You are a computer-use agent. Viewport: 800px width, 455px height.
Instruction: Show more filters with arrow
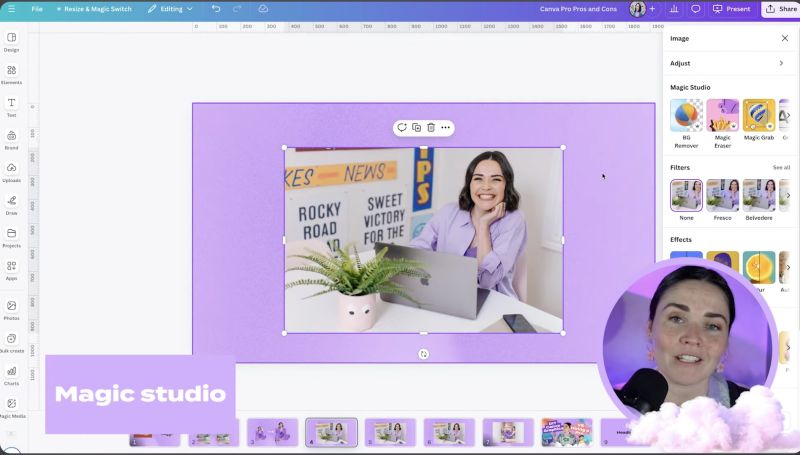(x=788, y=195)
